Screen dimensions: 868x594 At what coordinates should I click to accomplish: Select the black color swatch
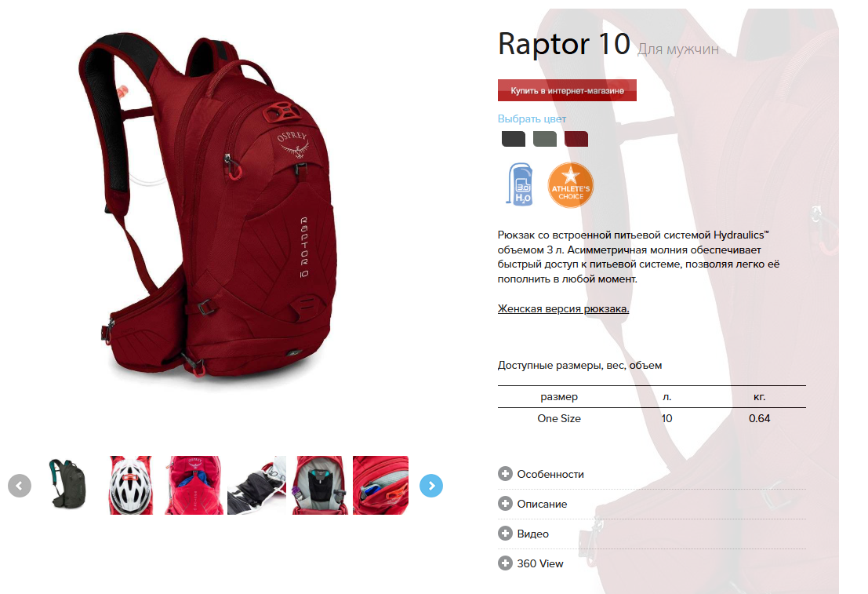coord(513,139)
